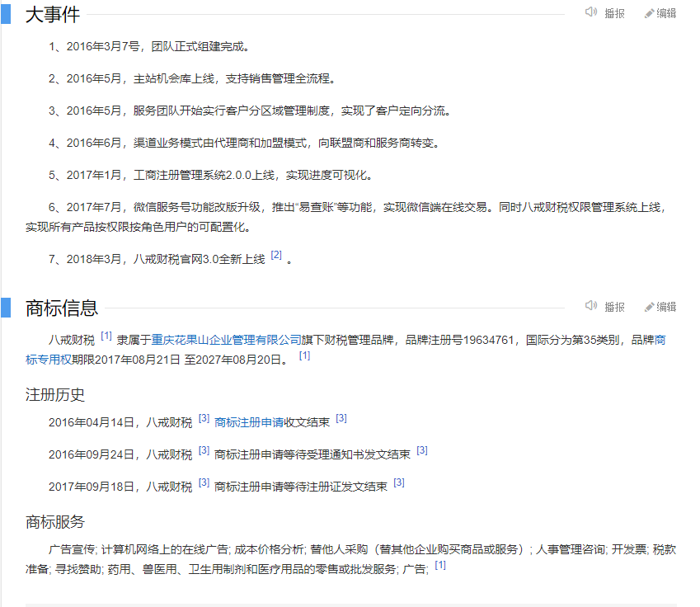Open reference [1] next to 八戒财税 intro

pyautogui.click(x=106, y=336)
